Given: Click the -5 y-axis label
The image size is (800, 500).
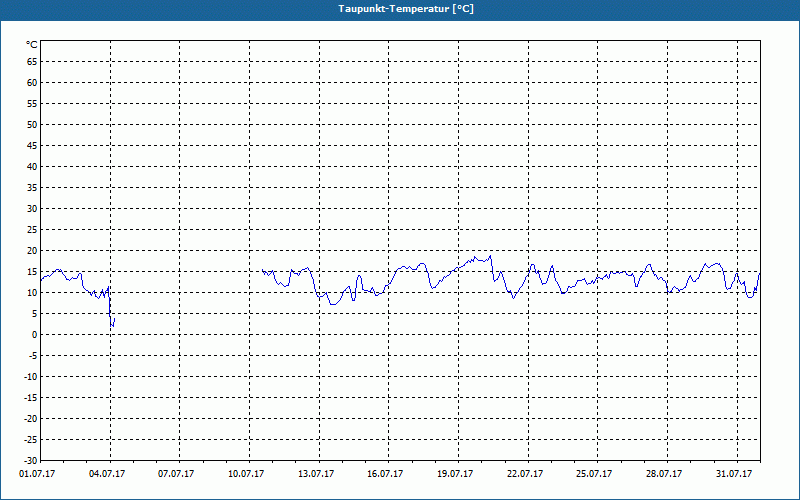Looking at the screenshot, I should pos(33,356).
